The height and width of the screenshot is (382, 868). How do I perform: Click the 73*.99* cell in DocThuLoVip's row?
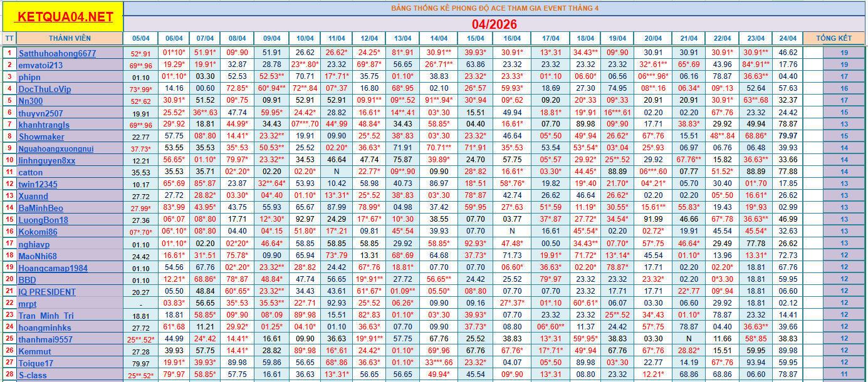tap(140, 89)
